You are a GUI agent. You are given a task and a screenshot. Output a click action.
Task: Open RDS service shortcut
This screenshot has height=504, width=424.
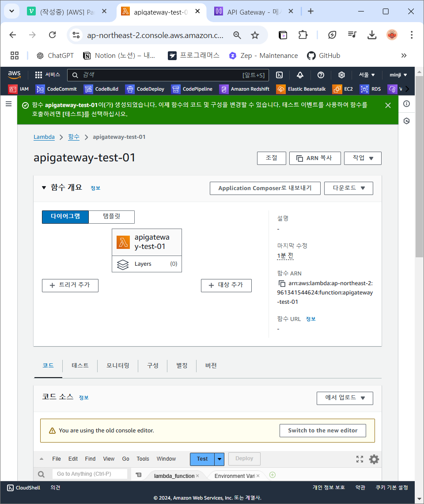371,89
